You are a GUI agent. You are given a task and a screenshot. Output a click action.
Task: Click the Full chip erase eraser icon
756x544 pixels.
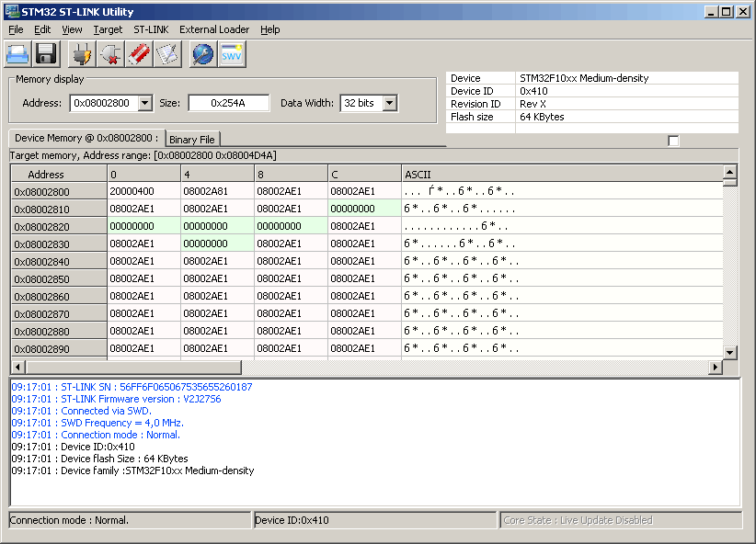point(138,55)
